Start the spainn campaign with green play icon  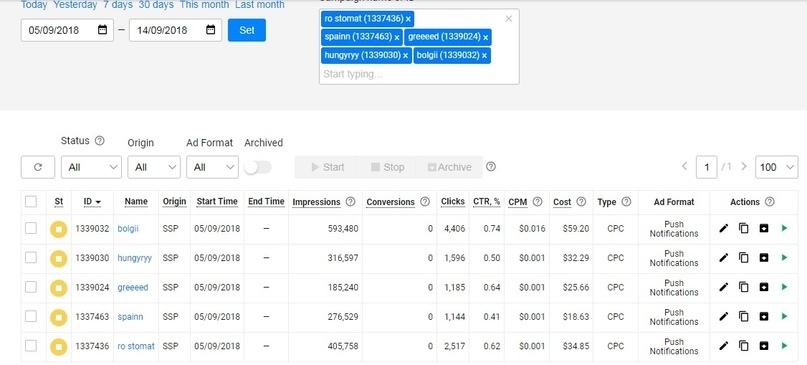click(x=784, y=316)
